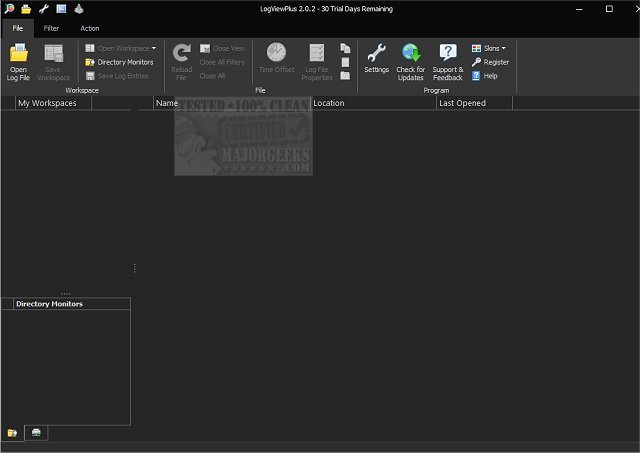Click the magnifier icon in title bar
The image size is (640, 453).
click(x=9, y=9)
